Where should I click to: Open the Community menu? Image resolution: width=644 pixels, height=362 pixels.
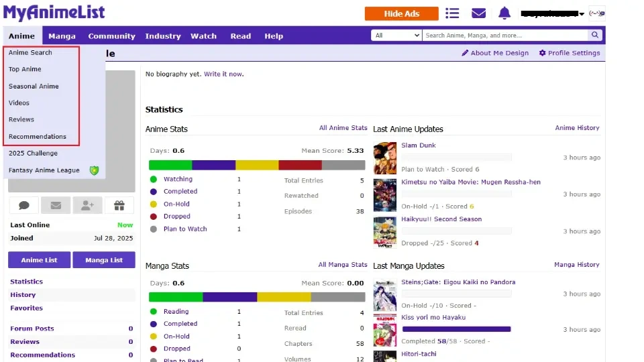coord(112,36)
